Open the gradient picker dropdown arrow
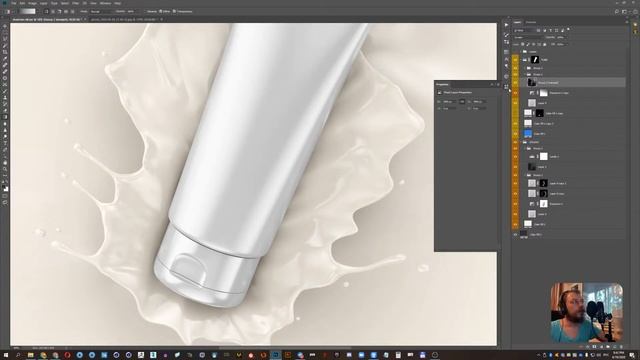The image size is (640, 360). [x=38, y=11]
